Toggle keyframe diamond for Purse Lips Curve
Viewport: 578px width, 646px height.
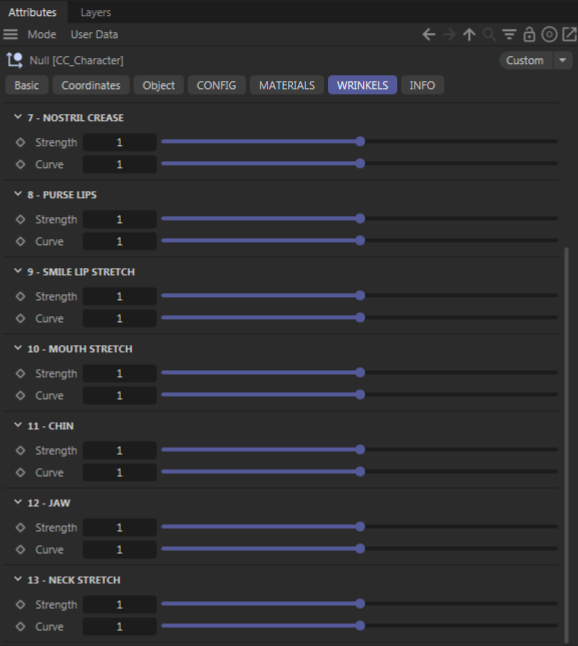pos(20,241)
